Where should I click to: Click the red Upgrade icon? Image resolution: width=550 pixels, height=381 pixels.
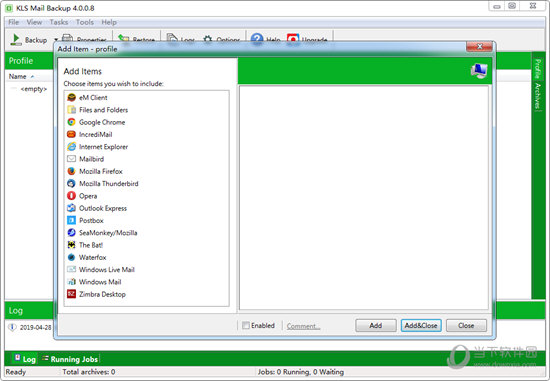click(x=293, y=38)
